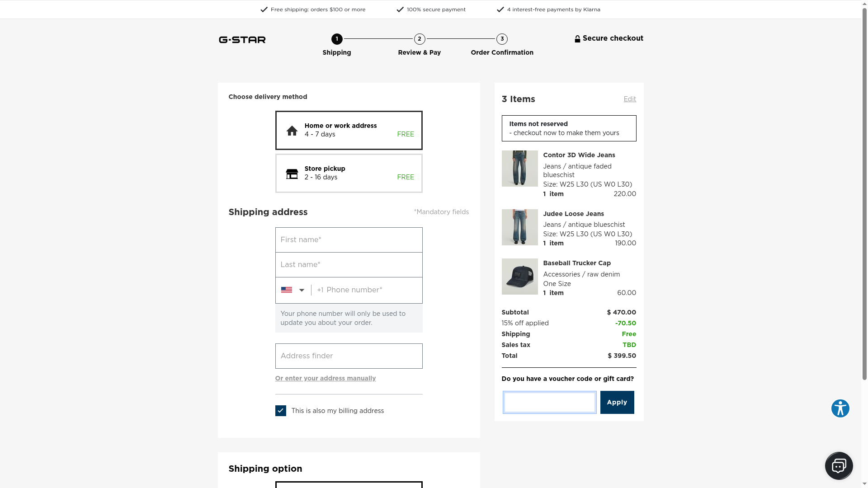This screenshot has width=868, height=488.
Task: Click the house icon for home delivery
Action: click(x=292, y=131)
